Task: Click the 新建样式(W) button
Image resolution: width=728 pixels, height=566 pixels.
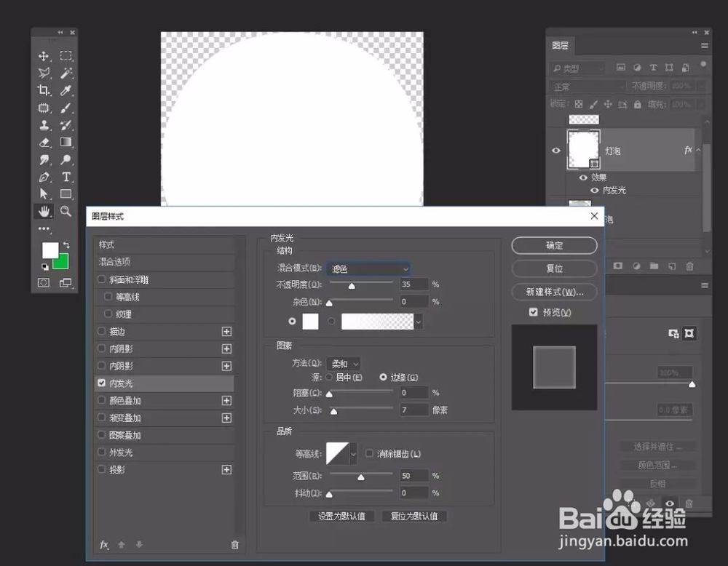Action: pyautogui.click(x=553, y=292)
